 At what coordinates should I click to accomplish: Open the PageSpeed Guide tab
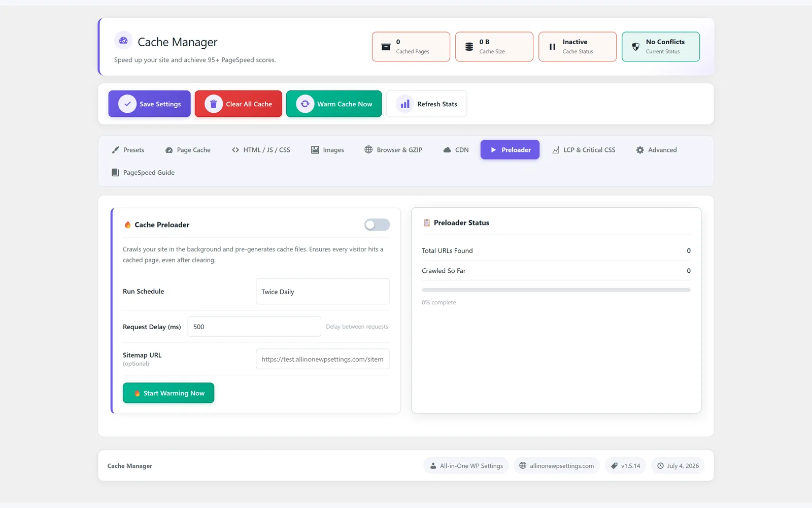[x=143, y=172]
